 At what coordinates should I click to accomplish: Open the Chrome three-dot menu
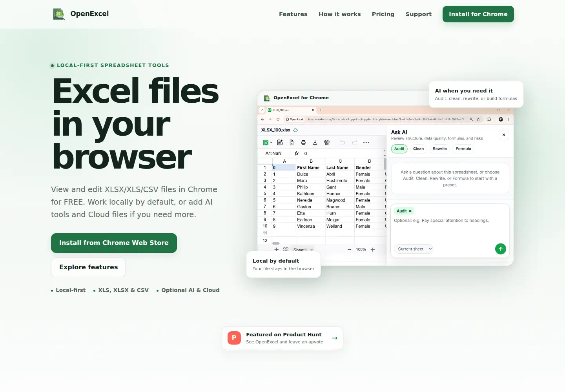click(x=508, y=119)
